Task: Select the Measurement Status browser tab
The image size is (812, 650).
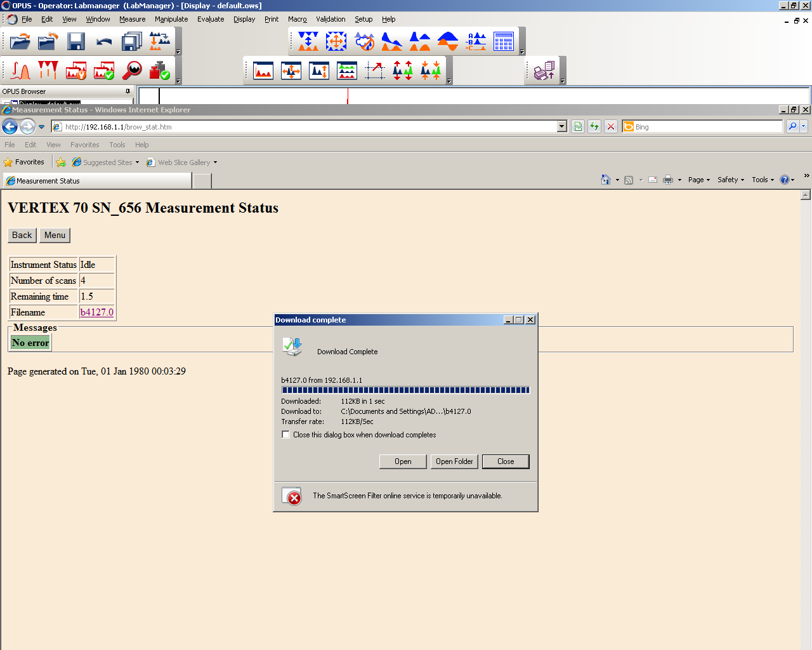Action: [97, 181]
